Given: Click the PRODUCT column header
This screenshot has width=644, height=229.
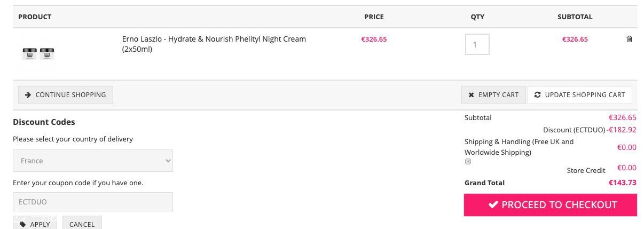Looking at the screenshot, I should pyautogui.click(x=35, y=17).
